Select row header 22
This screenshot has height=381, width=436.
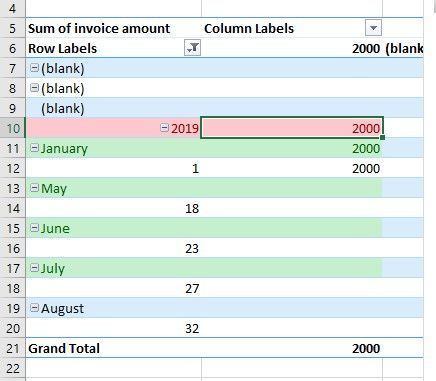(12, 368)
